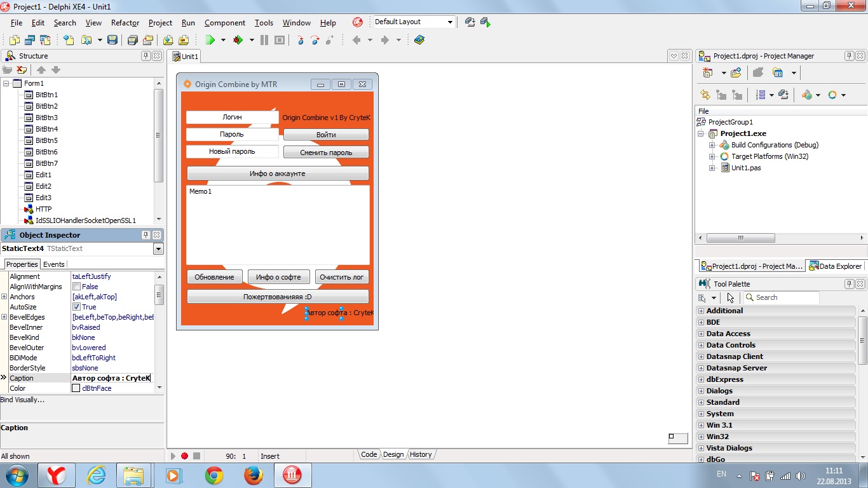Screen dimensions: 868x488
Task: Click the Delete icon in Structure toolbar
Action: [22, 70]
